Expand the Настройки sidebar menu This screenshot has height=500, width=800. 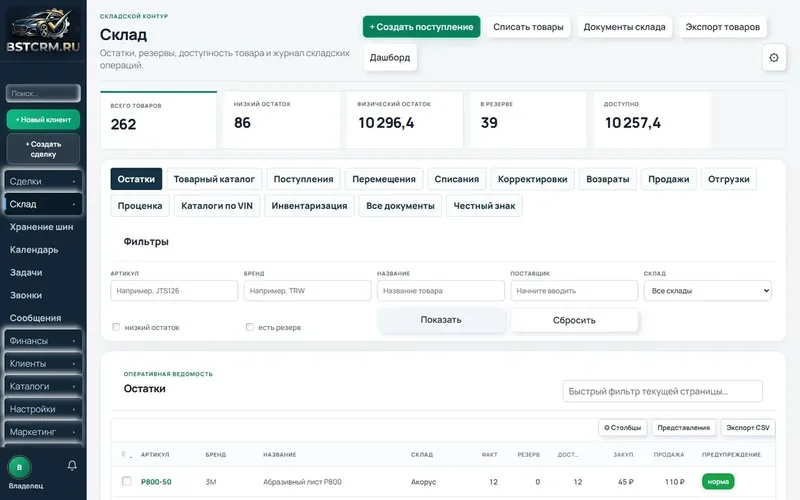tap(43, 409)
